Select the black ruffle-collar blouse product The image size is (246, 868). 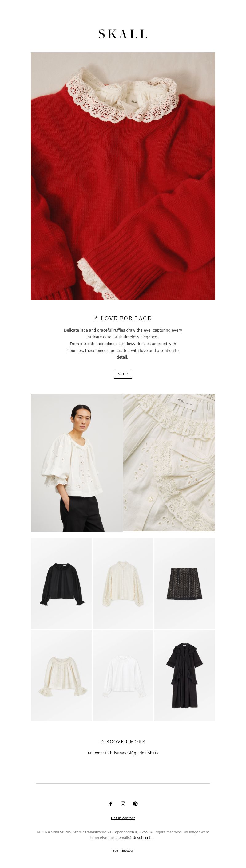61,583
